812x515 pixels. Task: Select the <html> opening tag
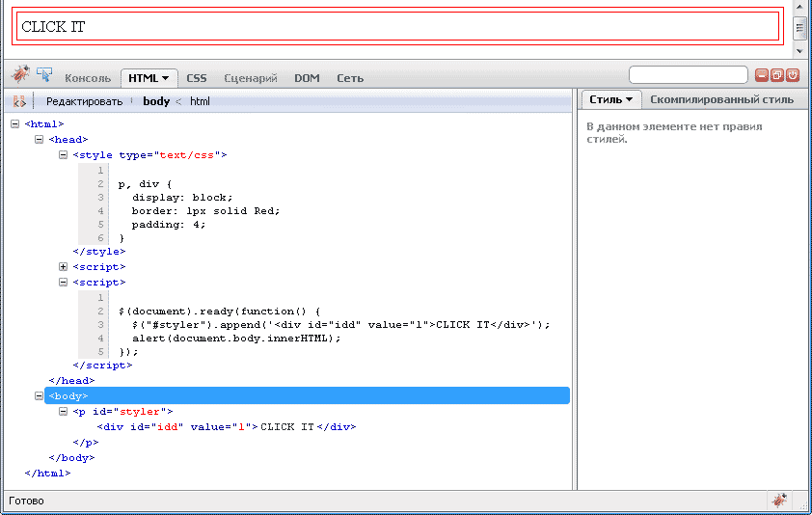tap(44, 124)
